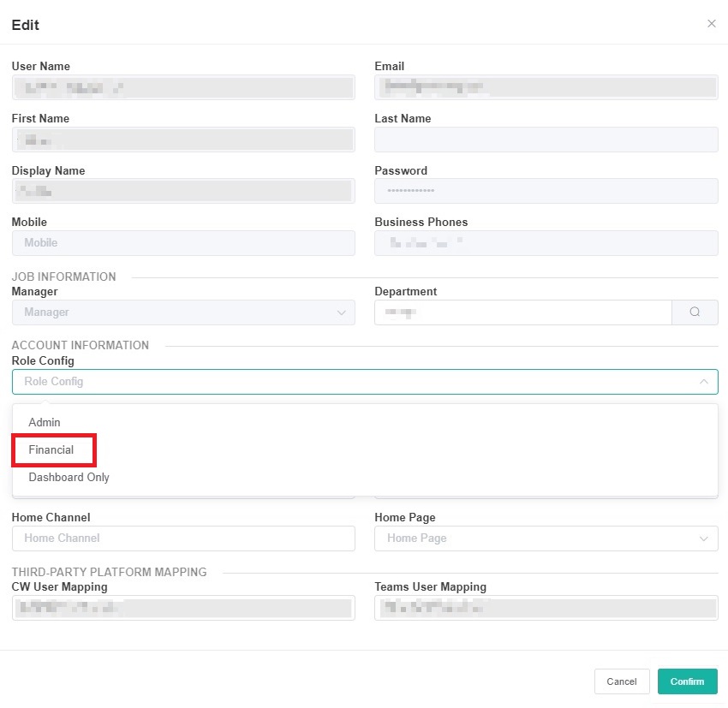Edit the Teams User Mapping field
The width and height of the screenshot is (728, 708).
(546, 609)
